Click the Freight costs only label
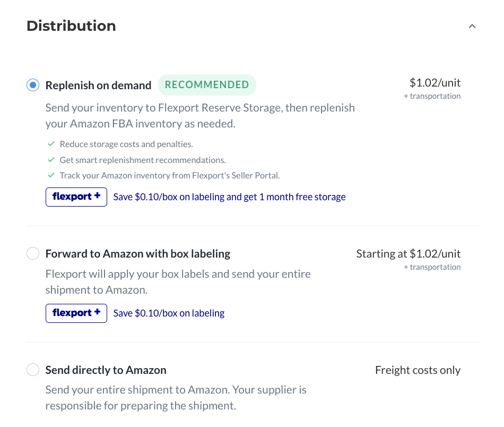 click(x=418, y=370)
